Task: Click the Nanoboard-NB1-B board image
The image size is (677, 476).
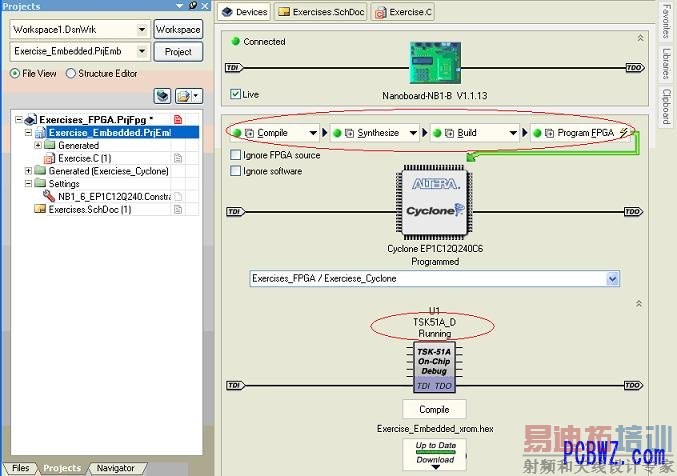Action: [435, 63]
